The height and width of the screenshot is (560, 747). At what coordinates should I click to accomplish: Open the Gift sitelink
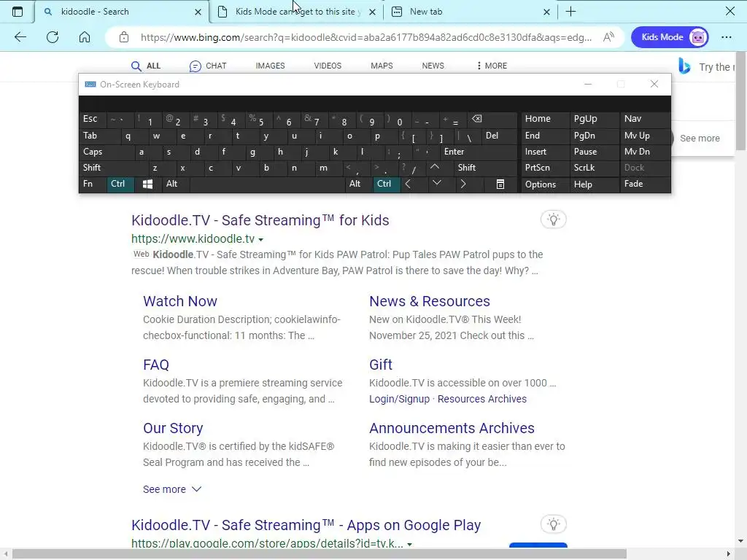381,365
